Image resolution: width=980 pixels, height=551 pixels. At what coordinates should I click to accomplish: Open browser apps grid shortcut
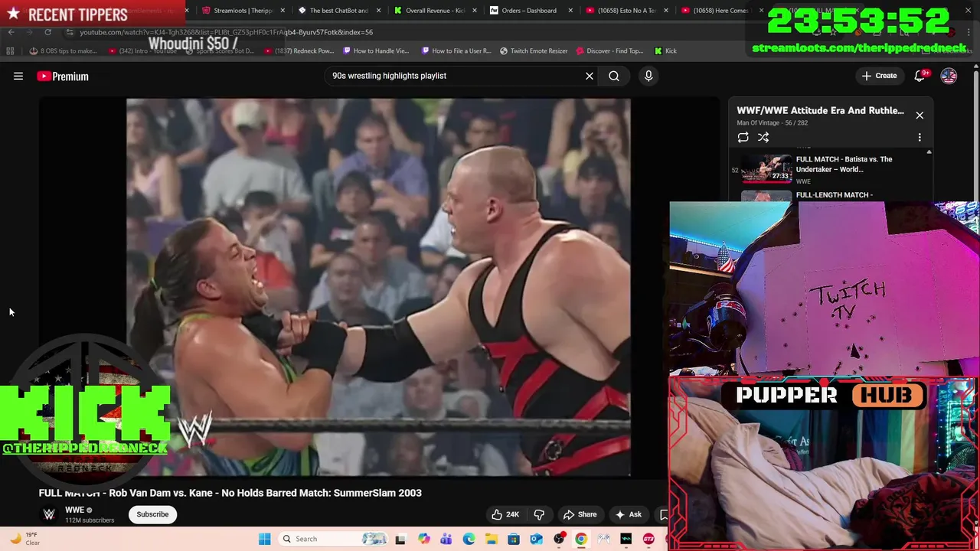pos(10,51)
